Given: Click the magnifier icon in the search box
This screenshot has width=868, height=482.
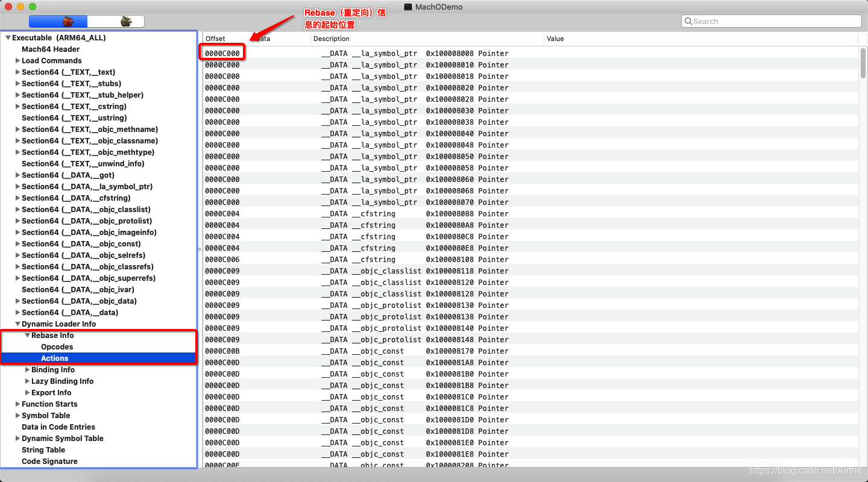Looking at the screenshot, I should point(688,21).
